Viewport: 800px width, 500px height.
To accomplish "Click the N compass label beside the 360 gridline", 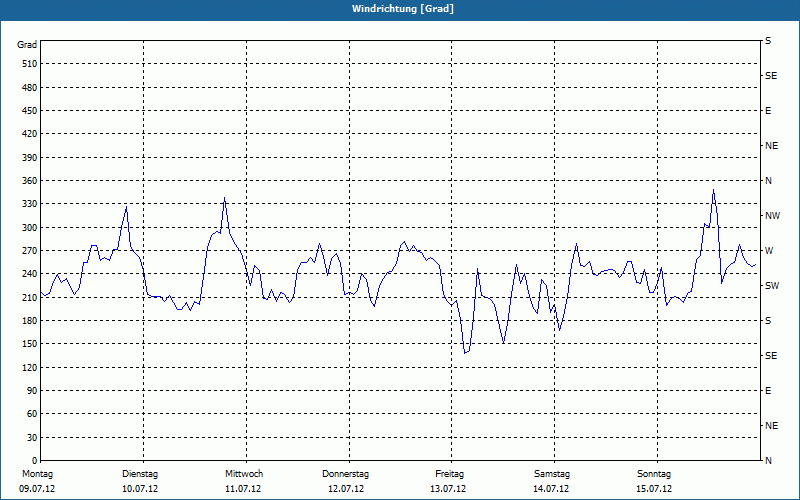I will tap(768, 181).
